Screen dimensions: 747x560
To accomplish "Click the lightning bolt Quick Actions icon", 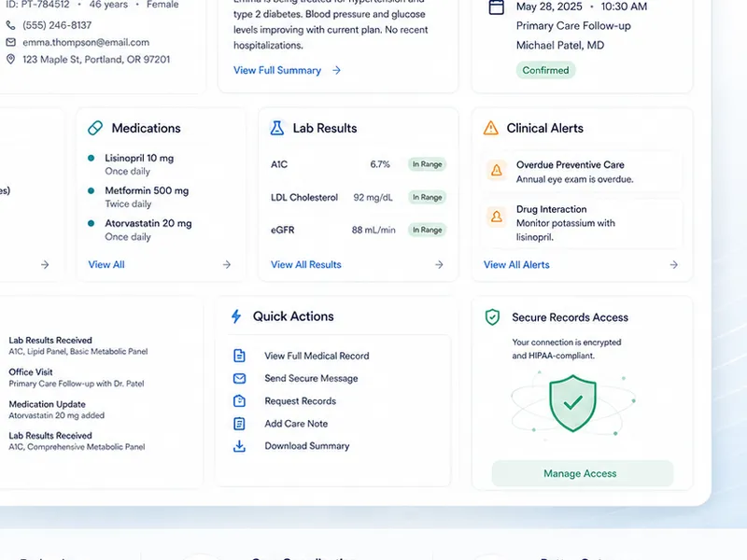I will tap(236, 316).
